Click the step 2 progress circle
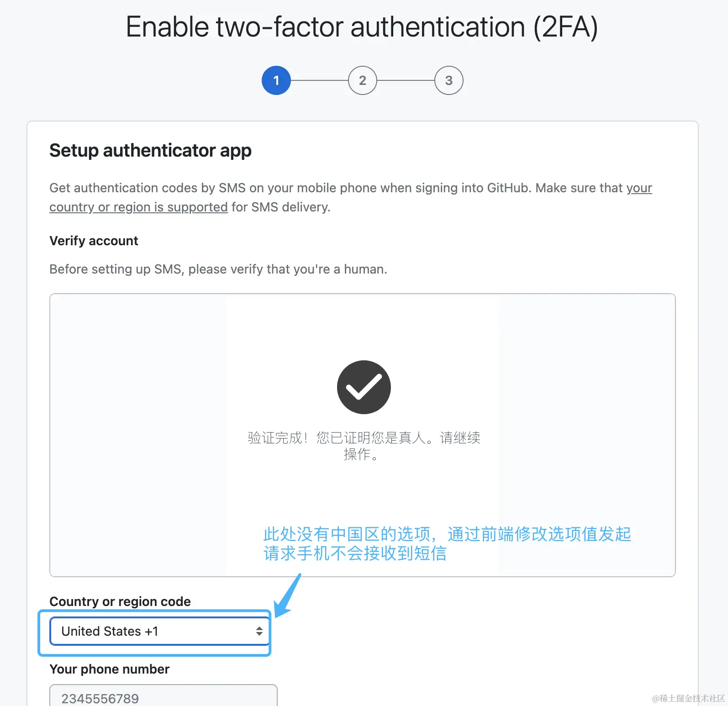Screen dimensions: 728x706 [362, 80]
